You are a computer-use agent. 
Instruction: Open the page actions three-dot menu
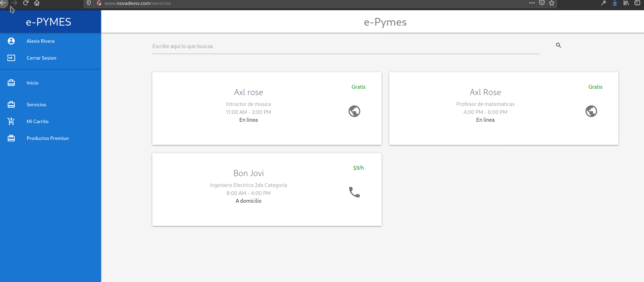click(x=532, y=3)
